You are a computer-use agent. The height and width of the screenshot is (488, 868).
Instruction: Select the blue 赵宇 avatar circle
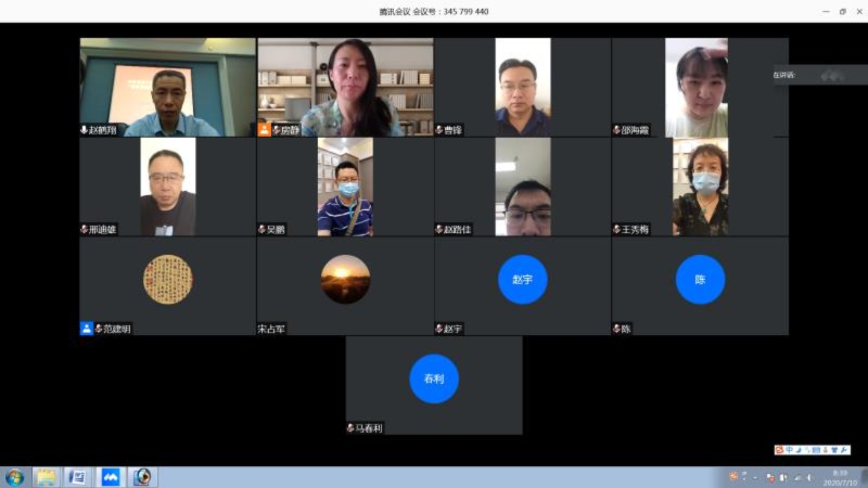click(522, 279)
